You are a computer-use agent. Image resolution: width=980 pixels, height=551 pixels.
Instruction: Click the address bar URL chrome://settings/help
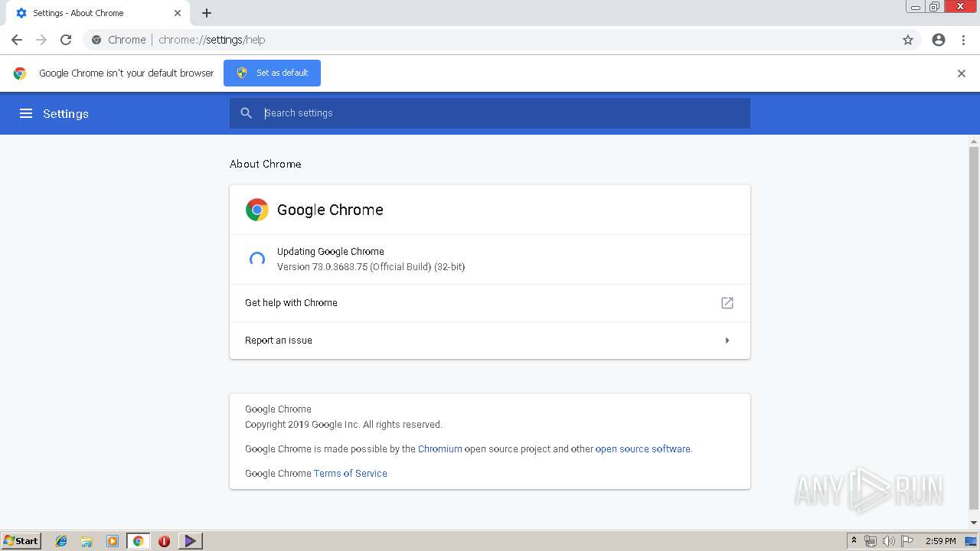pos(212,40)
